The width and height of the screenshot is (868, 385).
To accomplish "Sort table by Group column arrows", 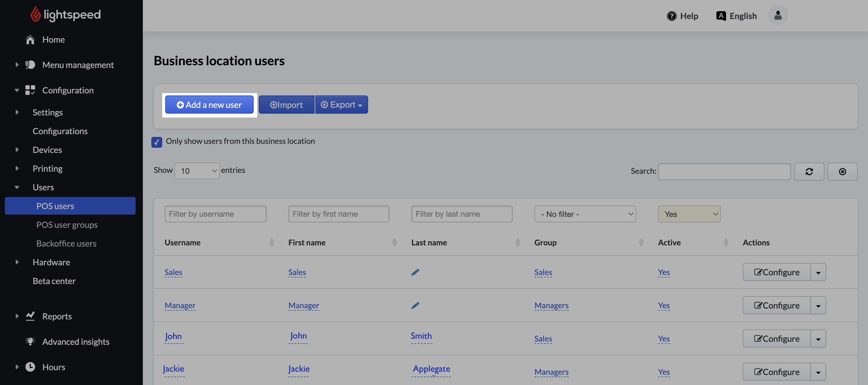I will pos(641,242).
